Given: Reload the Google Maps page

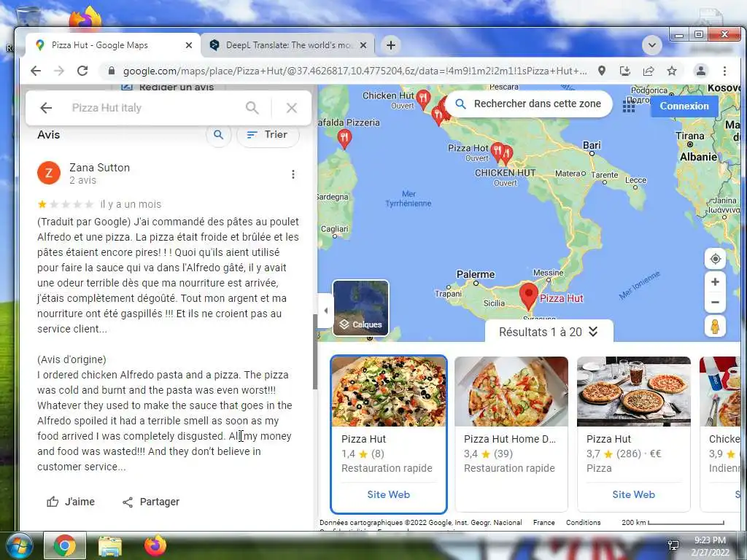Looking at the screenshot, I should [x=82, y=71].
